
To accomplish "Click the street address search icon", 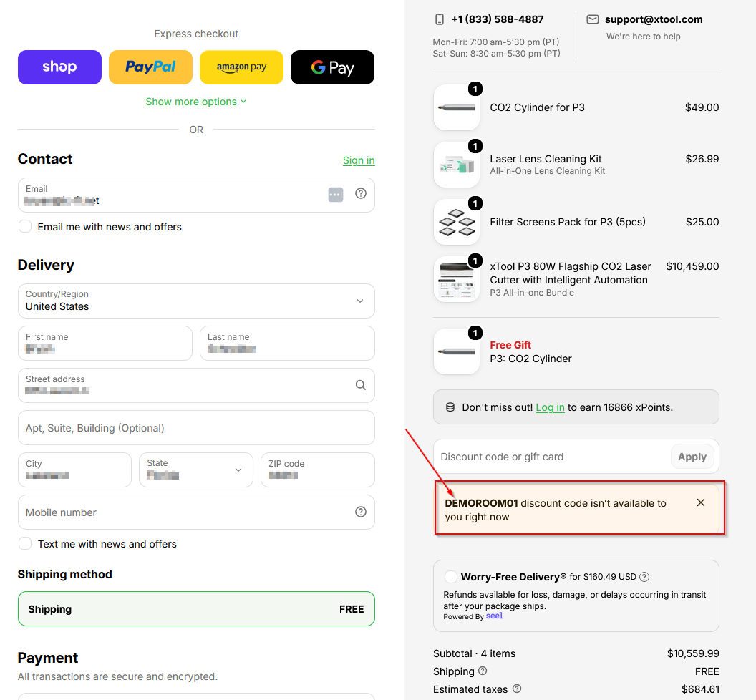I will (x=361, y=385).
